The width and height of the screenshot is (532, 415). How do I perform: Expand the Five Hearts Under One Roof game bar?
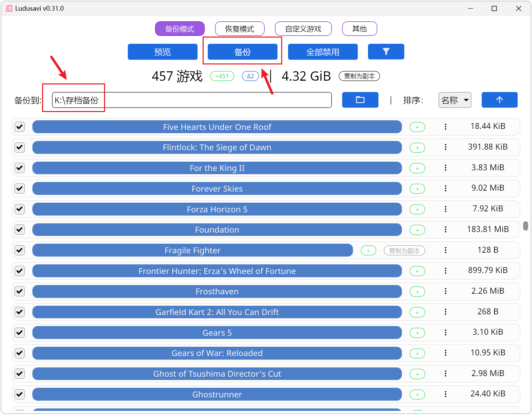coord(217,127)
